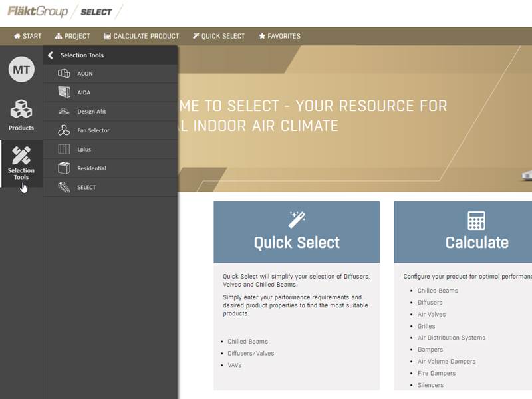Image resolution: width=532 pixels, height=399 pixels.
Task: Click the Residential tool icon
Action: [64, 168]
